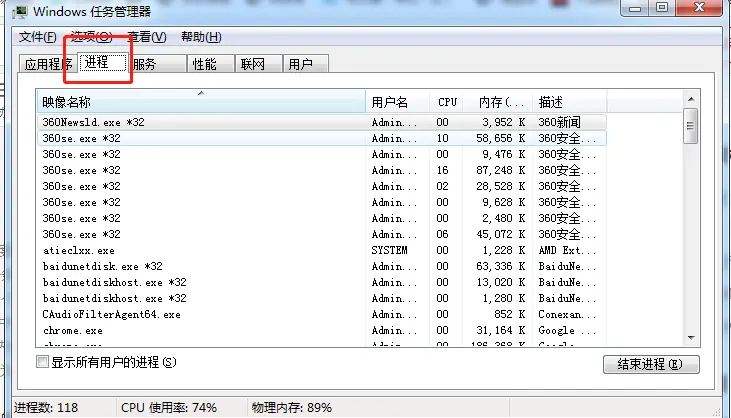Screen dimensions: 731x418
Task: Click the 1,228 K memory value
Action: coord(504,250)
